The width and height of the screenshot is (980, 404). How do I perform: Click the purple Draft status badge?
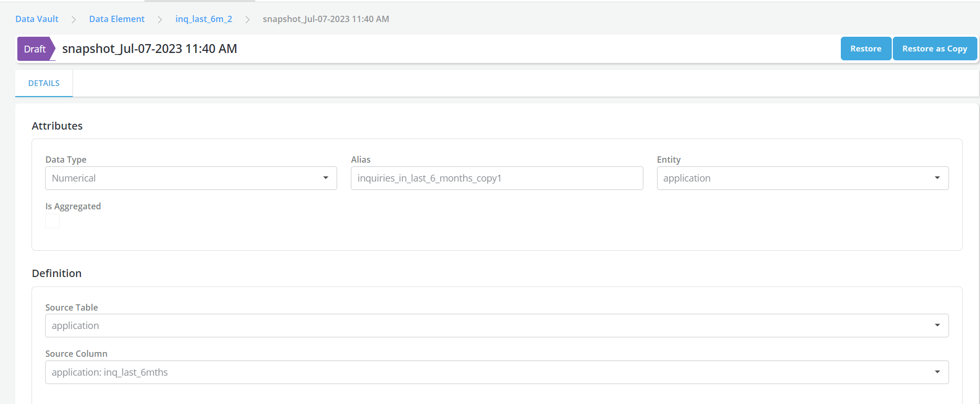35,49
